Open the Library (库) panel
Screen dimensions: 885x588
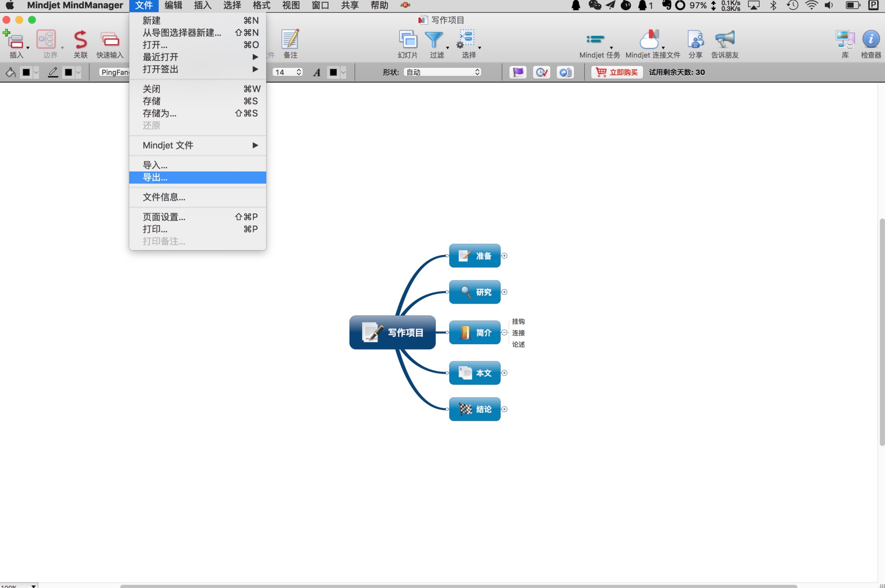tap(844, 41)
